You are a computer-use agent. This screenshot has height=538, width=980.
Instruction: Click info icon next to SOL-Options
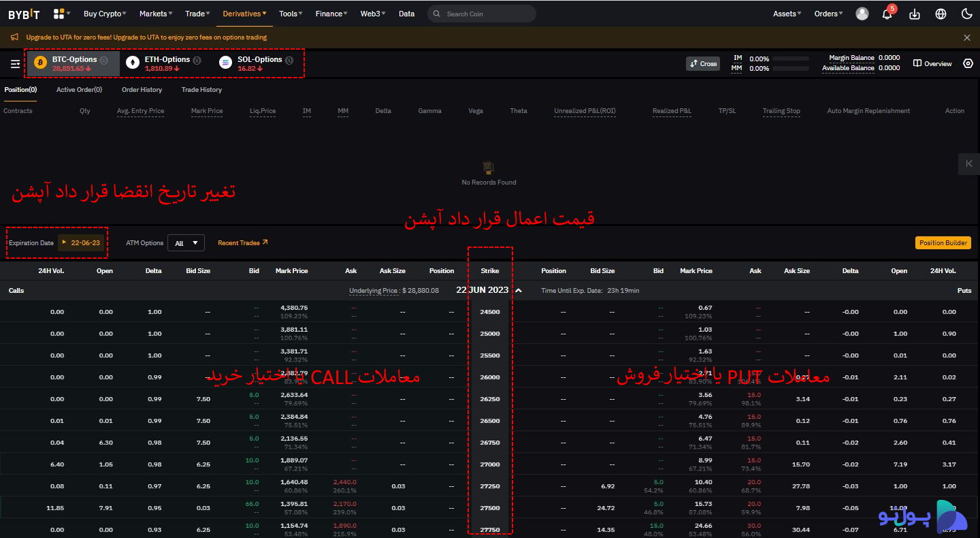[289, 60]
